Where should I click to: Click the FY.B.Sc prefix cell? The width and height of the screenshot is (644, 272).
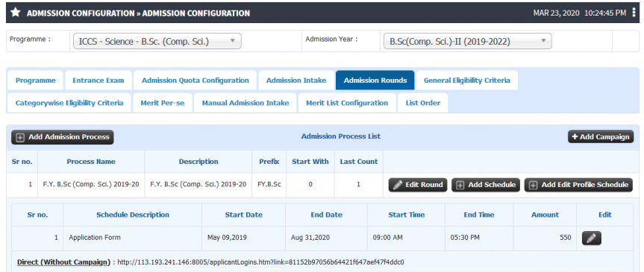[x=269, y=185]
